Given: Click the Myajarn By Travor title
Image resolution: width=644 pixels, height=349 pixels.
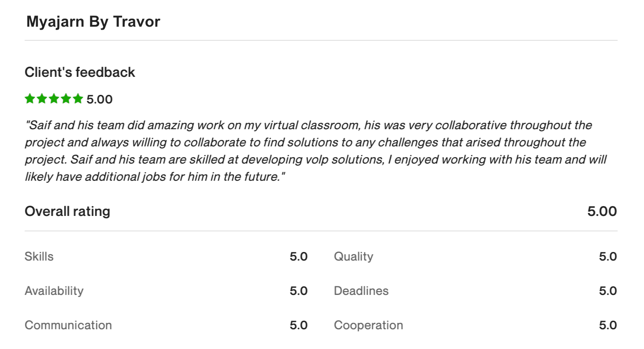Looking at the screenshot, I should [x=93, y=22].
